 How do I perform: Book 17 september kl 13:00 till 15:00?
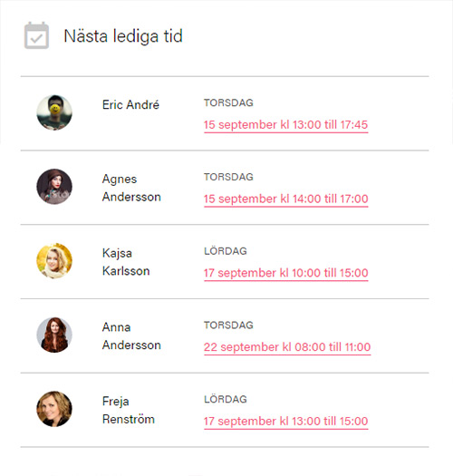(x=285, y=421)
